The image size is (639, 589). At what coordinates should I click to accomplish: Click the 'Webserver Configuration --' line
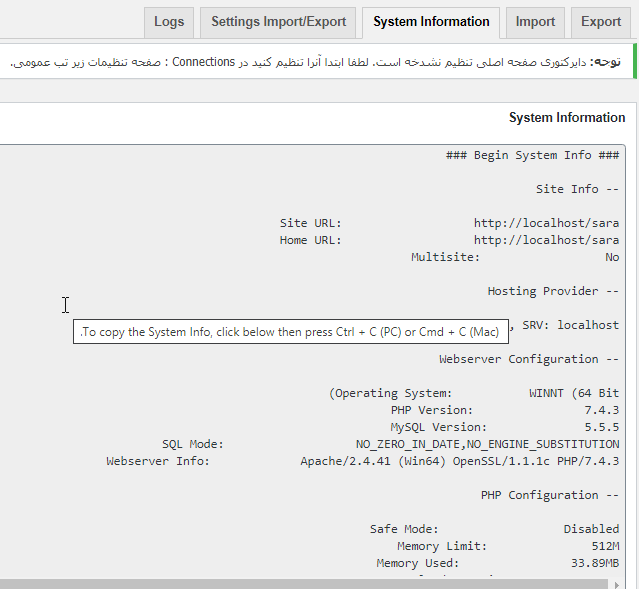coord(529,359)
